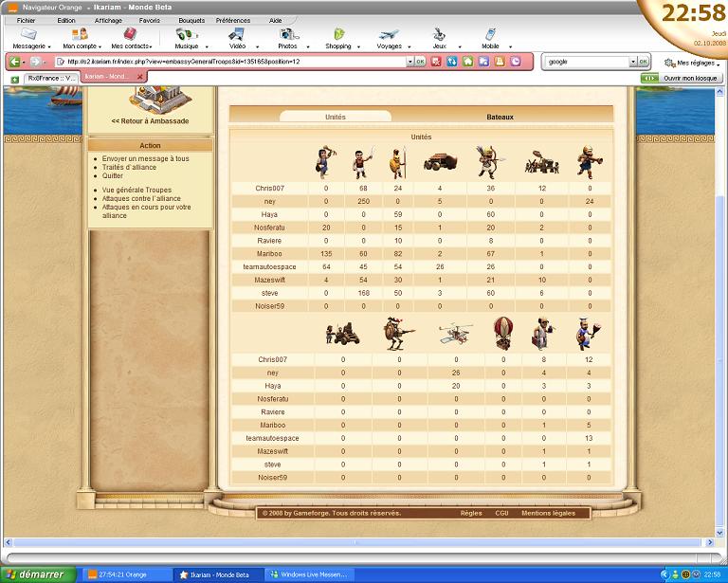
Task: Click the red stop loading icon
Action: [x=436, y=62]
